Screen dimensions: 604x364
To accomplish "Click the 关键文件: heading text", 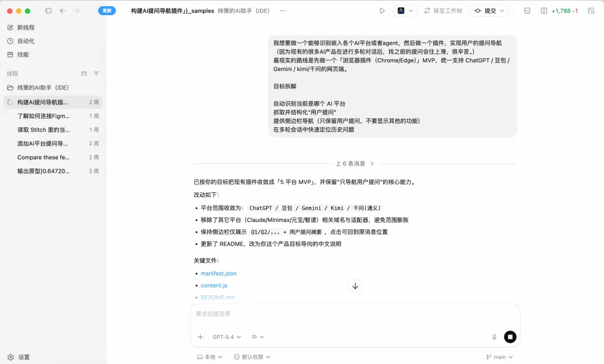I will [206, 261].
